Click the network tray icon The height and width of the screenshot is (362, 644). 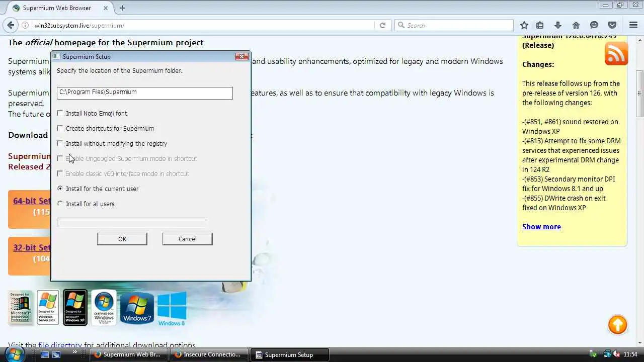pos(607,354)
